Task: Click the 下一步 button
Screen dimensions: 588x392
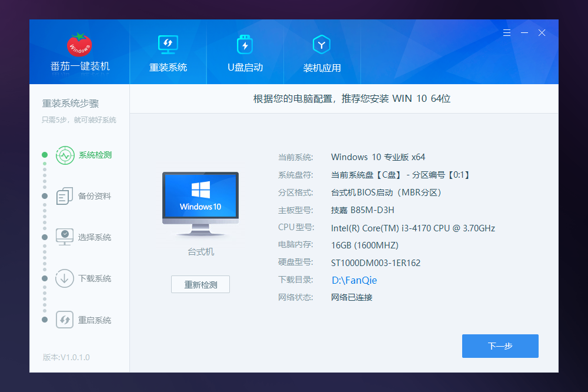Action: [x=500, y=346]
